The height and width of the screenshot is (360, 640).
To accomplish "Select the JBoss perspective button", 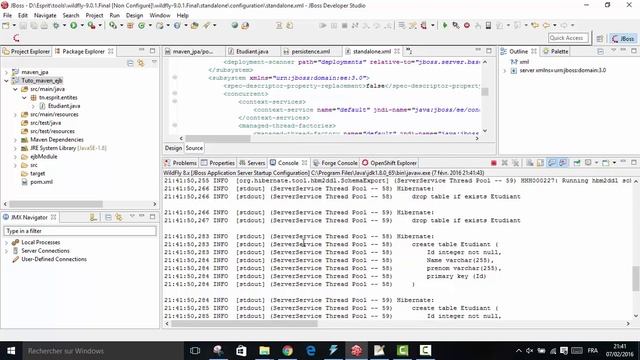I will pyautogui.click(x=623, y=38).
